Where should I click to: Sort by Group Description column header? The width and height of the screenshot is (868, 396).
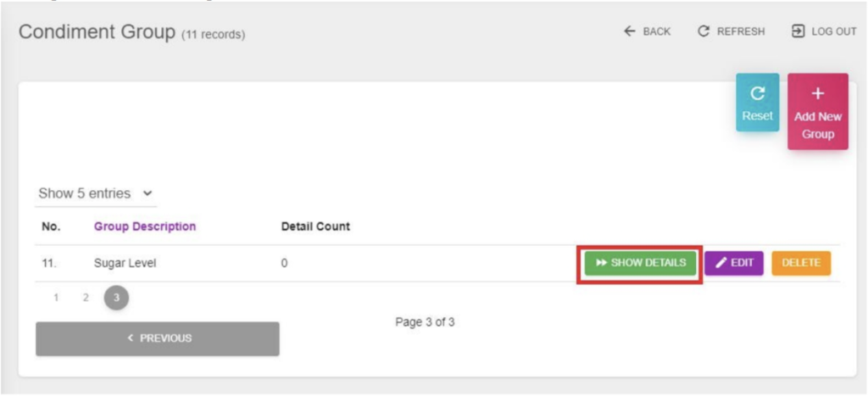tap(144, 226)
